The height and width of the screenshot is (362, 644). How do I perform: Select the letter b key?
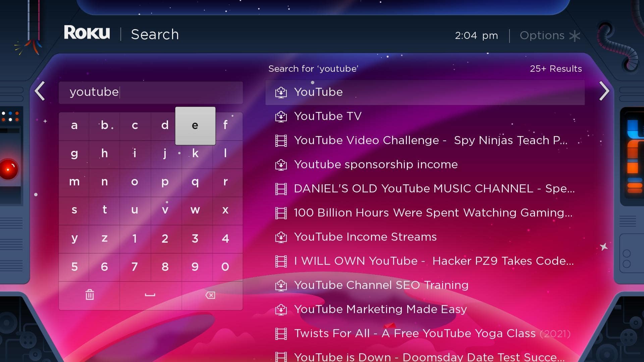click(104, 126)
